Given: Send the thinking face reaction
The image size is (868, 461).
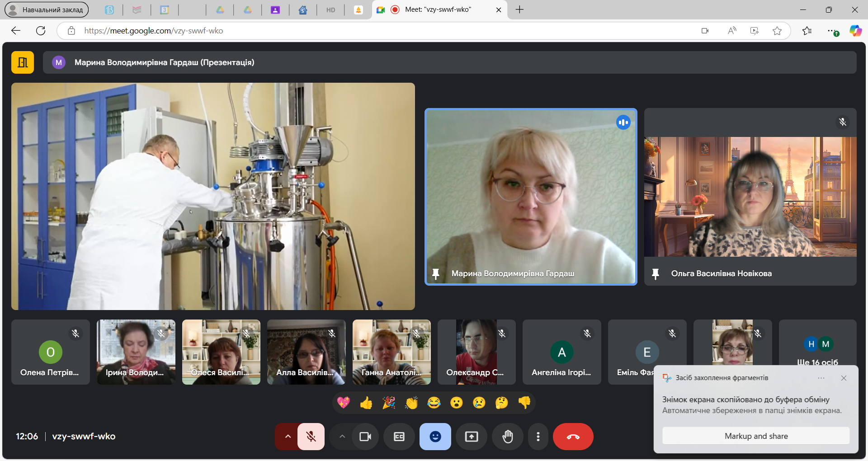Looking at the screenshot, I should 502,402.
